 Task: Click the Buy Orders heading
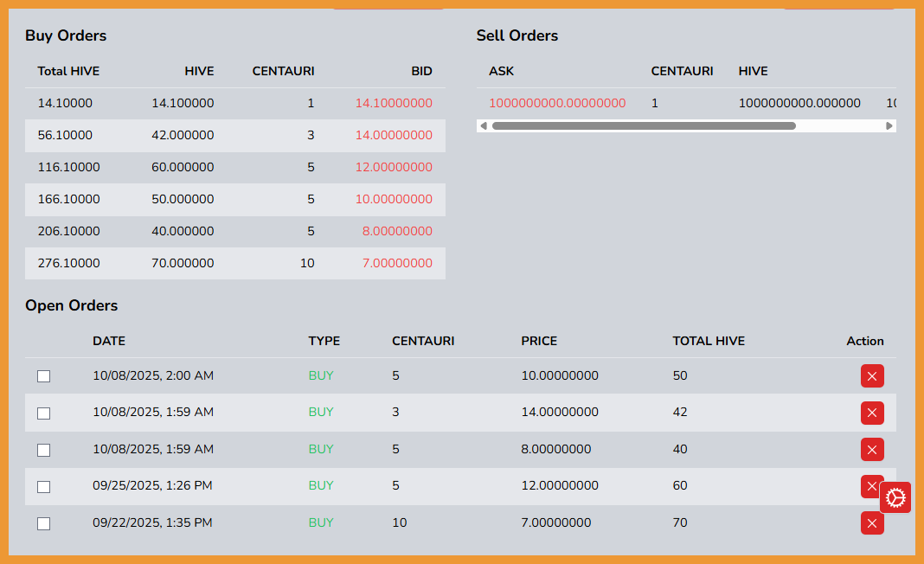[66, 35]
